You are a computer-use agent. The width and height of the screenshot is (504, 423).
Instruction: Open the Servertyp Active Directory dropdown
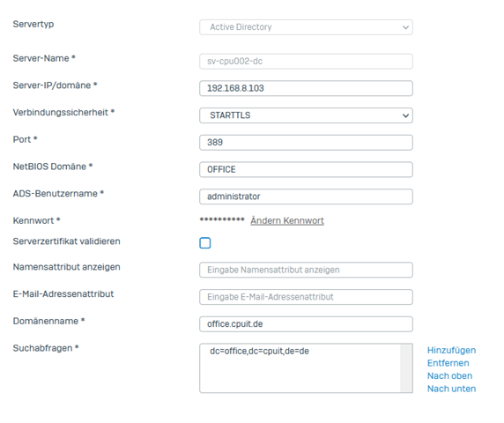point(306,27)
